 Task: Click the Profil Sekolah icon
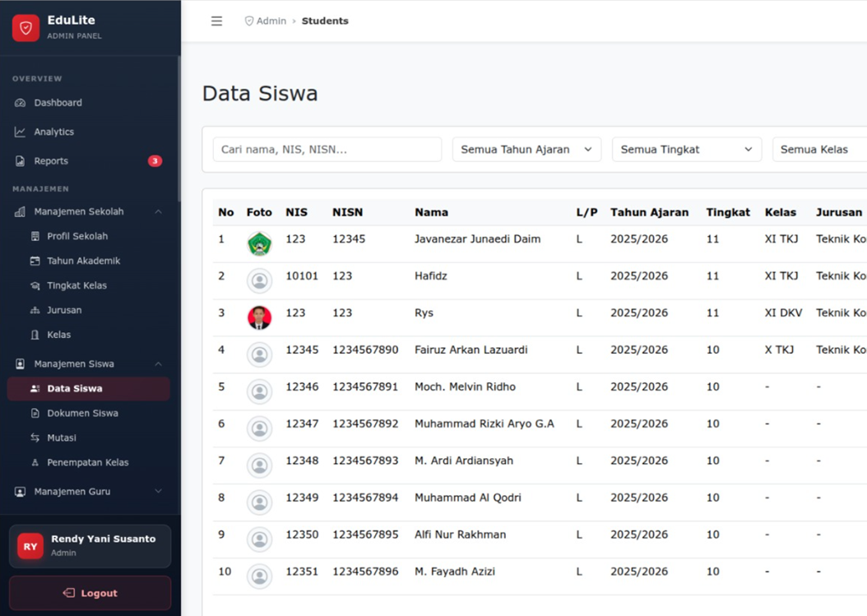(35, 237)
